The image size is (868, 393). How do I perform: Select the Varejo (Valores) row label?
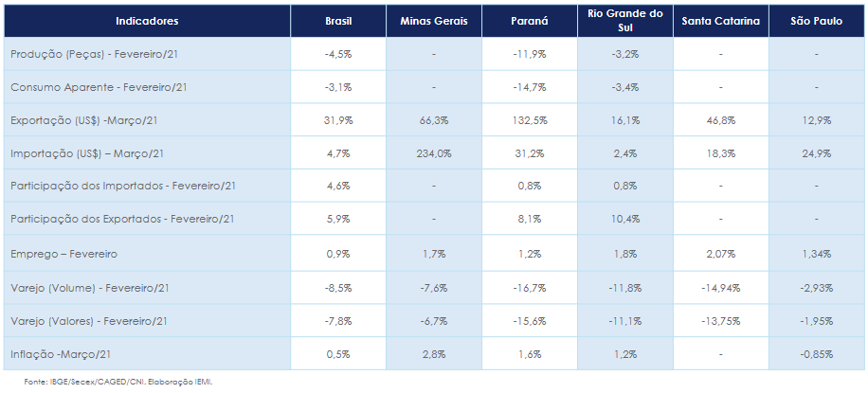click(x=93, y=321)
